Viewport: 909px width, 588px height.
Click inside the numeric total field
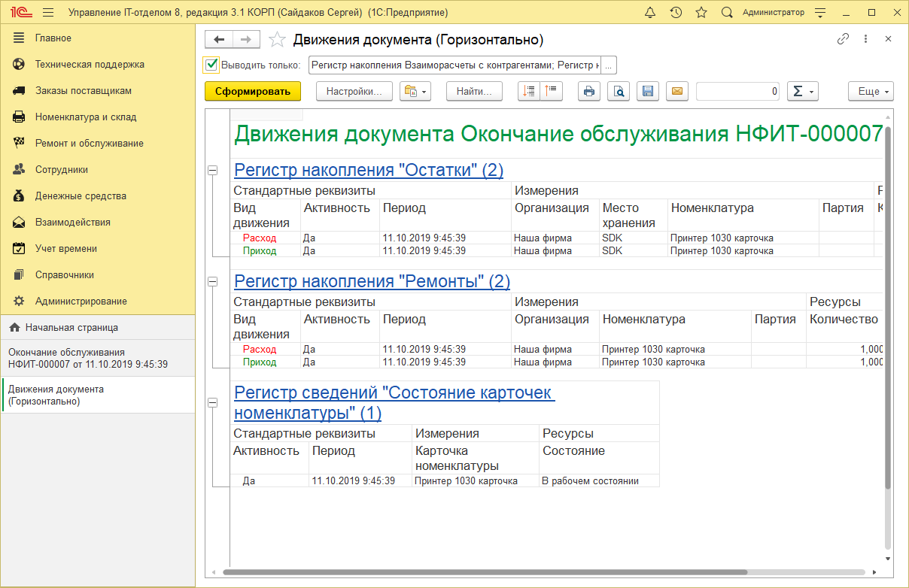tap(737, 91)
